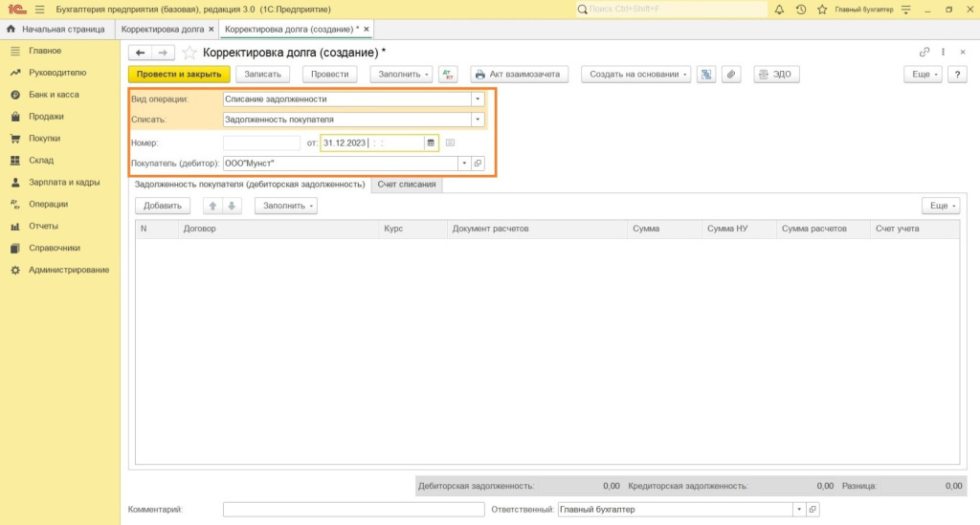Click the notifications bell icon
980x525 pixels.
(779, 10)
